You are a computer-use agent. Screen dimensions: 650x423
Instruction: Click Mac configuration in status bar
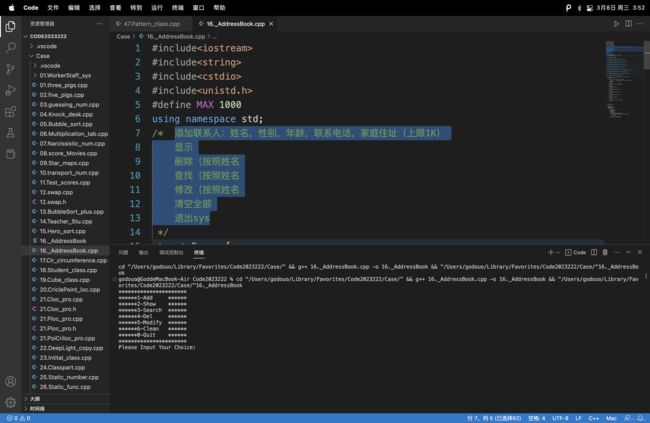pyautogui.click(x=611, y=418)
